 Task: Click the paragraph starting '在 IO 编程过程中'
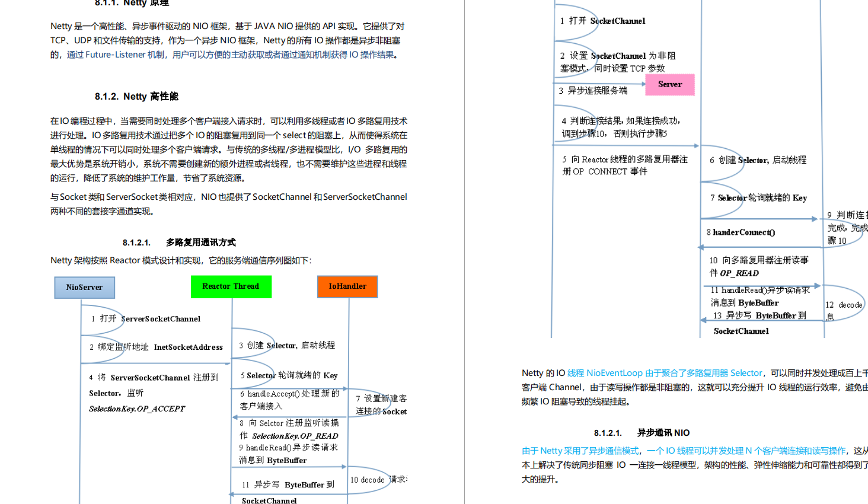(x=229, y=149)
